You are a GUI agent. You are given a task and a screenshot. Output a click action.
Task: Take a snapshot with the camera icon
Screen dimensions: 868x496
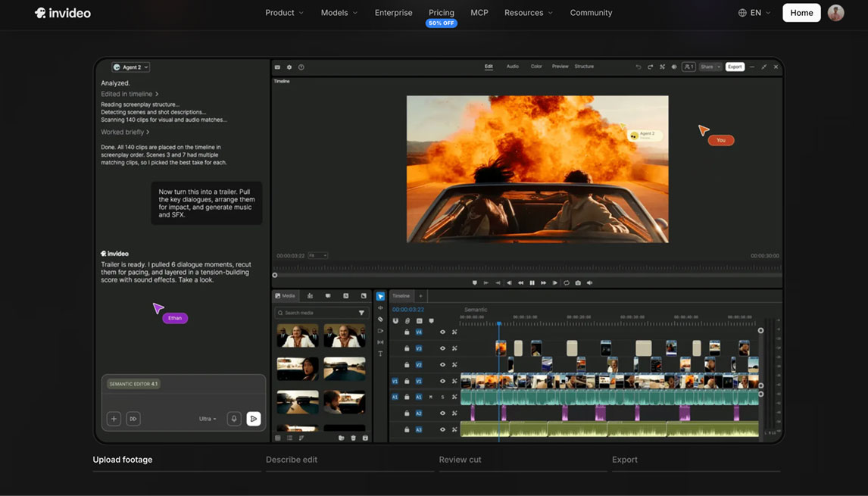tap(578, 283)
